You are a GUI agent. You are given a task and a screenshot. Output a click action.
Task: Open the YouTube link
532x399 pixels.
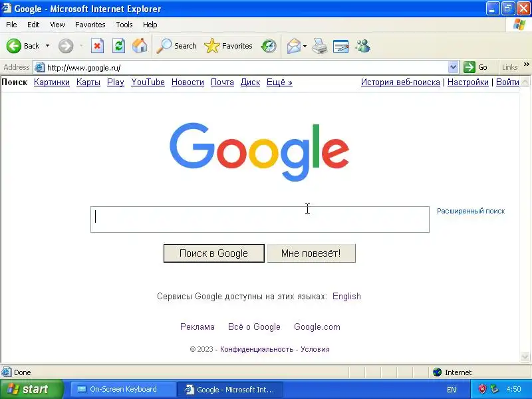pos(148,82)
